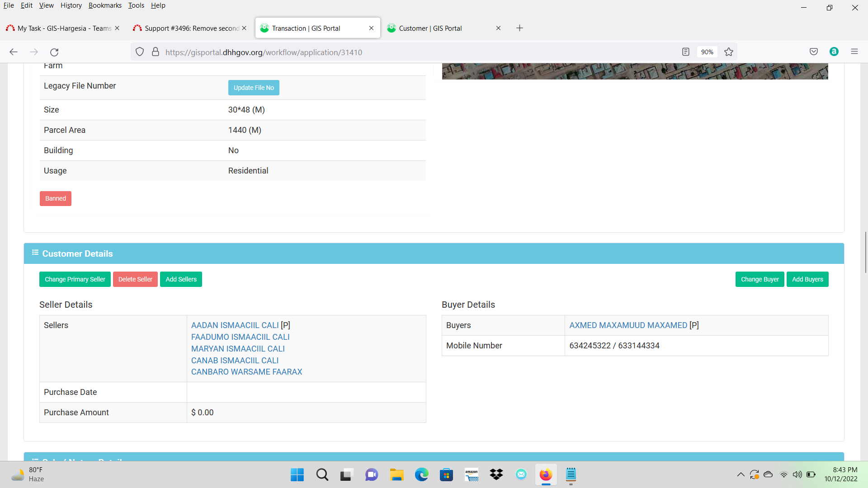Close the My Task GIS-Hargesia tab

(x=117, y=28)
